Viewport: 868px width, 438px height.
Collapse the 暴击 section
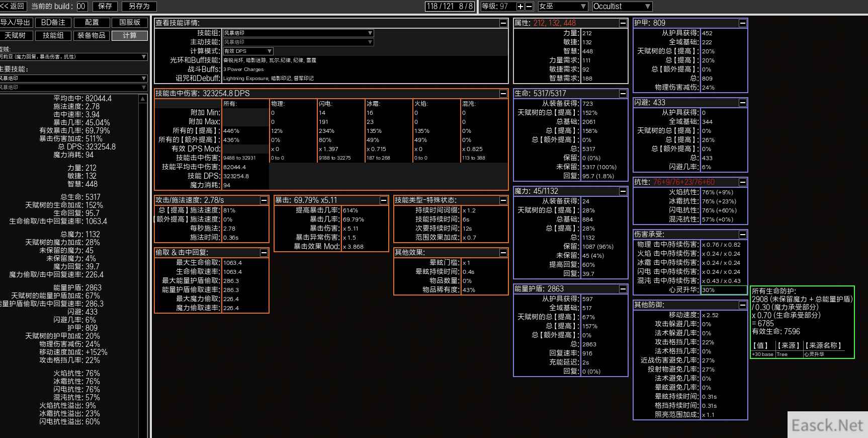[383, 200]
